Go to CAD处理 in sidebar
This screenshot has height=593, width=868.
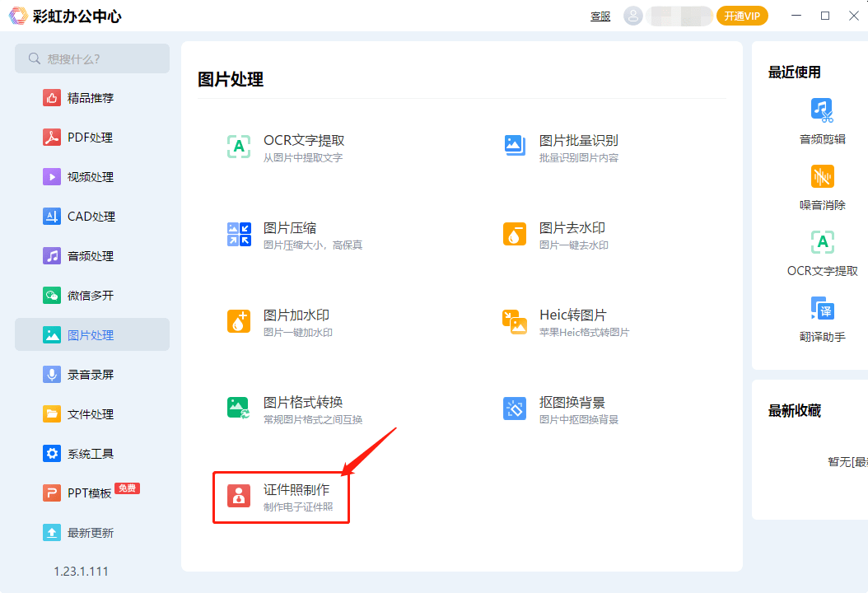(91, 217)
